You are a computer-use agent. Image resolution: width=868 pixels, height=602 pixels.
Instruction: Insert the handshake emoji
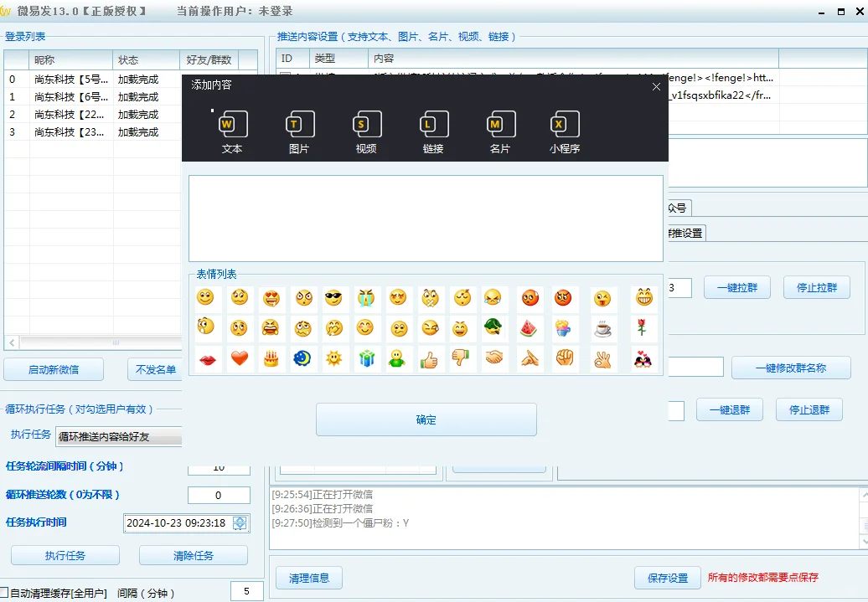(493, 358)
